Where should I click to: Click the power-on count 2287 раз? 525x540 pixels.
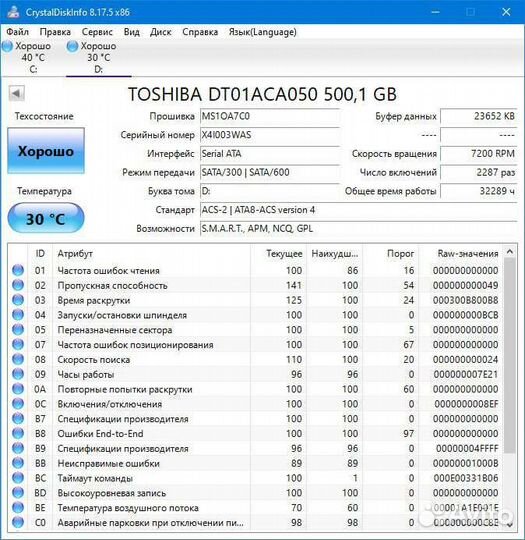[479, 172]
